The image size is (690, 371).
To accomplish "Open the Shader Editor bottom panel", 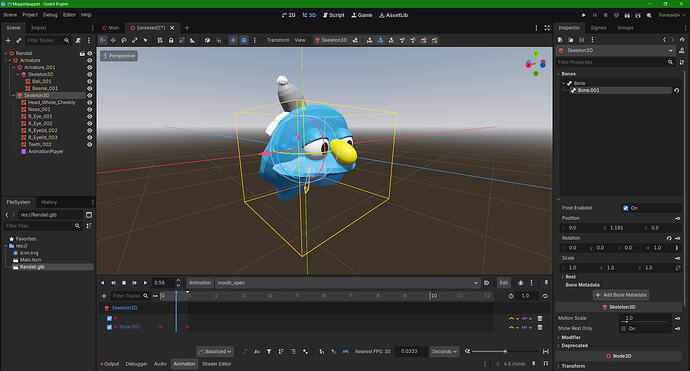I will tap(217, 364).
